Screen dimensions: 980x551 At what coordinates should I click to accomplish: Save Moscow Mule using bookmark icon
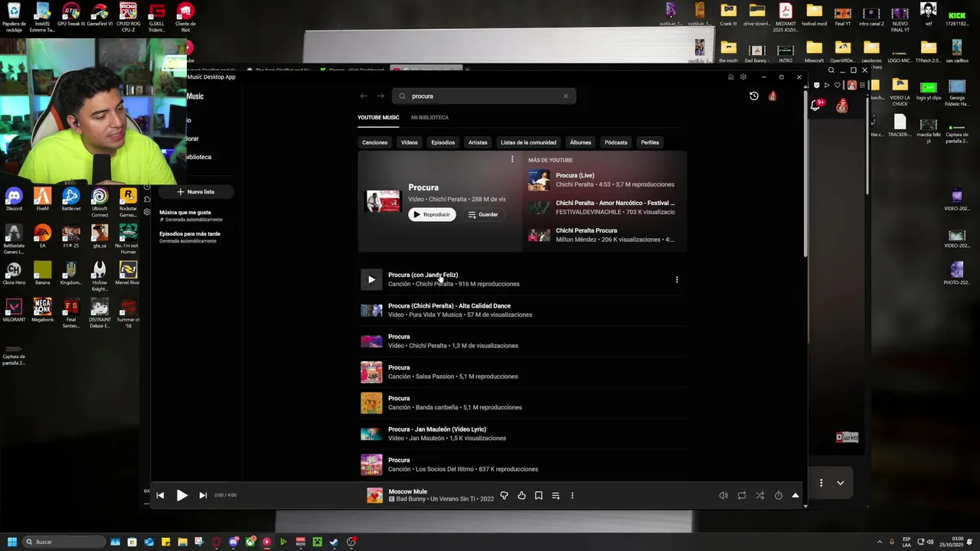(538, 496)
